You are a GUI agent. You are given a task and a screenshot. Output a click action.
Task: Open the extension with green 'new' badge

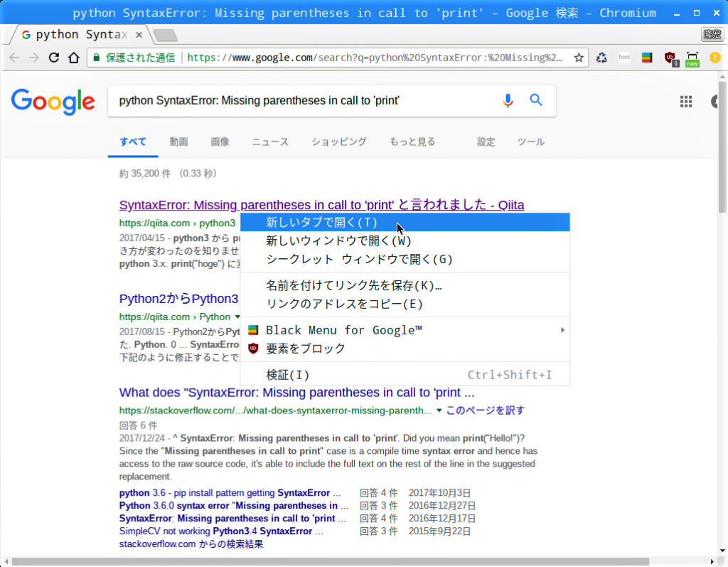coord(692,59)
